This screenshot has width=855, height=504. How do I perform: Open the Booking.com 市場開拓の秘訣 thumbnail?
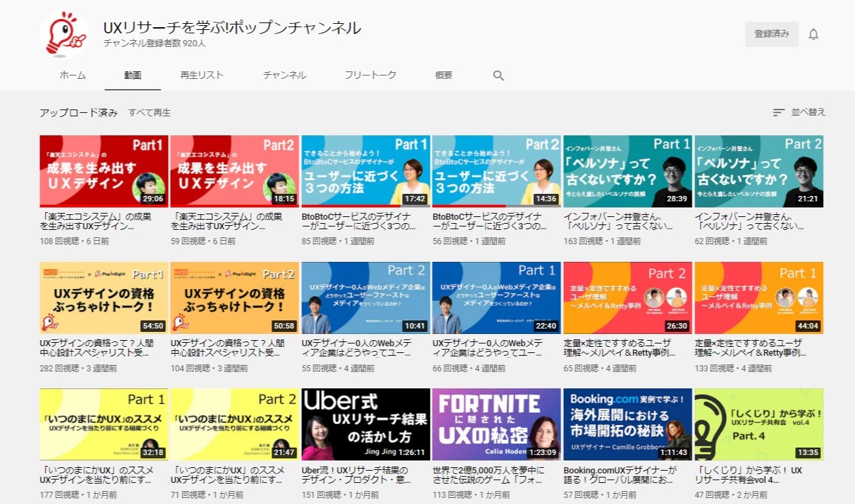pos(627,424)
